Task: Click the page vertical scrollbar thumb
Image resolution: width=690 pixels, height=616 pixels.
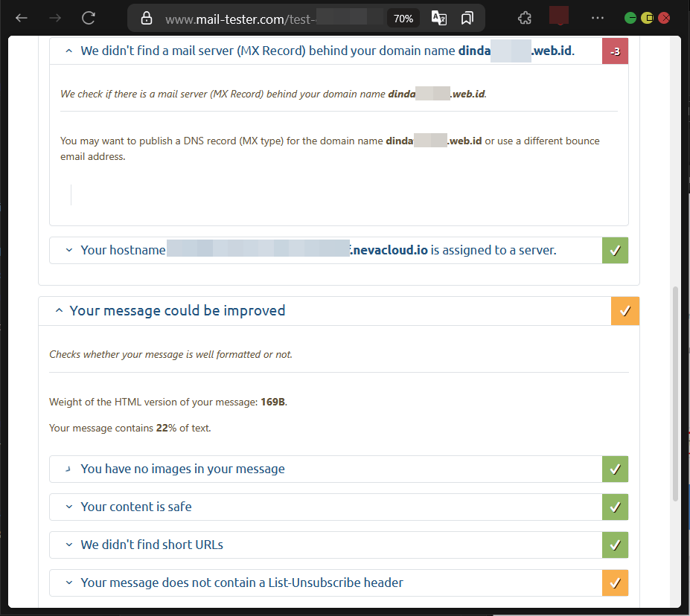Action: tap(675, 394)
